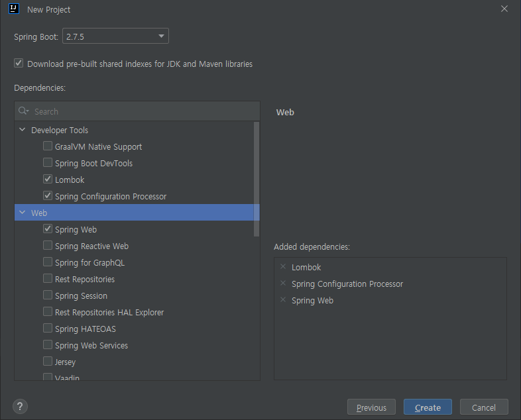Uncheck the Lombok checkbox

point(48,179)
